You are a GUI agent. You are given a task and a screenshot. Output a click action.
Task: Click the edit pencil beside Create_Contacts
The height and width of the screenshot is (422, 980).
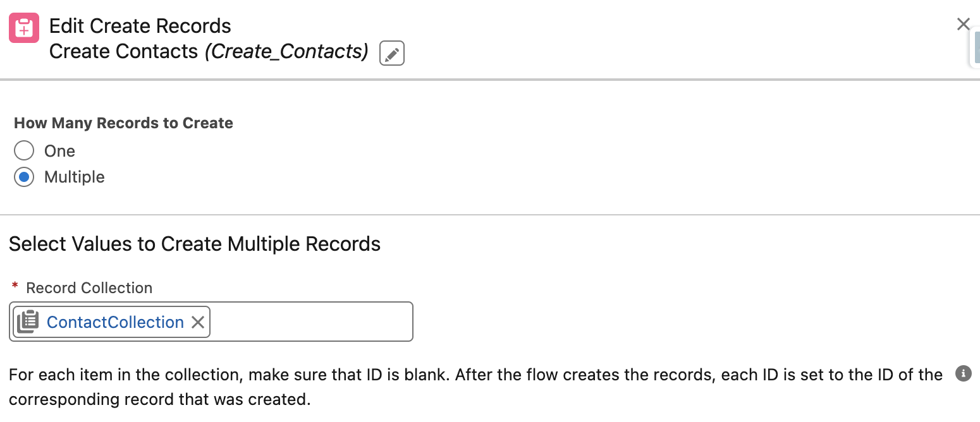391,53
